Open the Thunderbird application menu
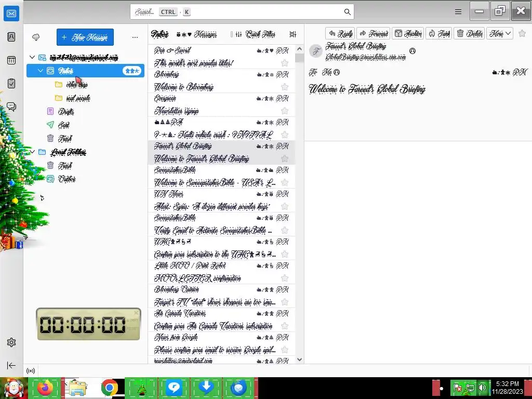 coord(458,12)
